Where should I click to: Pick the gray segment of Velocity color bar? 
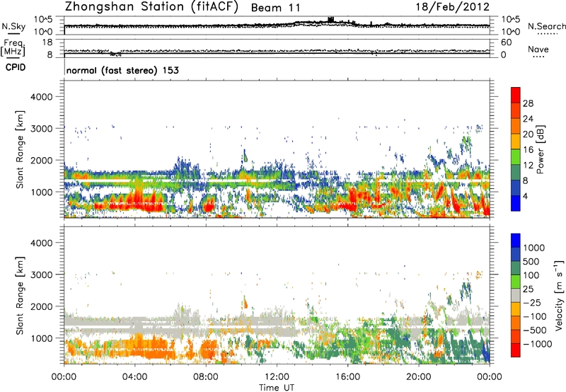516,295
